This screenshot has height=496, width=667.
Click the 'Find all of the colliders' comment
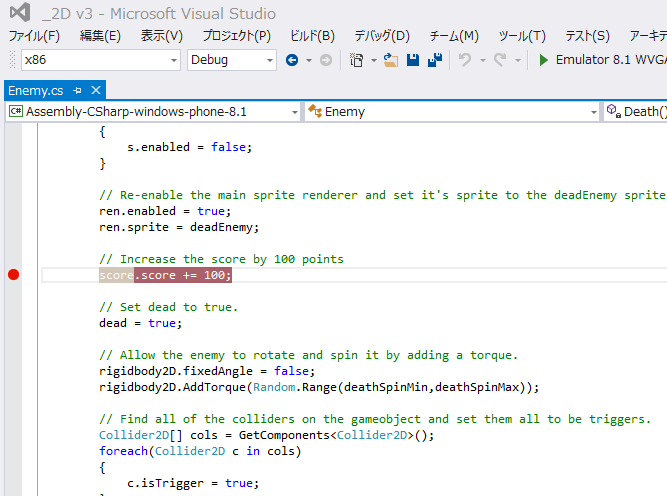click(x=375, y=419)
